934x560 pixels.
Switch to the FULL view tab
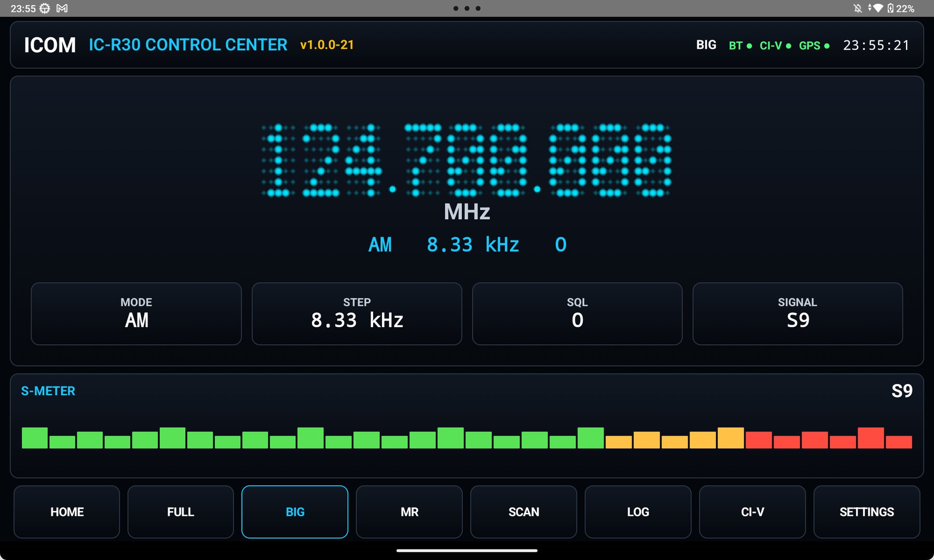point(181,512)
